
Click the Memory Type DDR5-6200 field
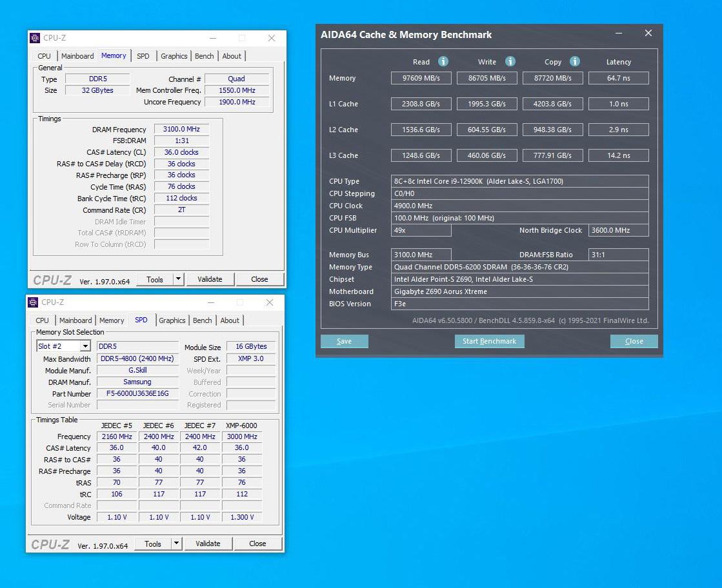(x=520, y=267)
